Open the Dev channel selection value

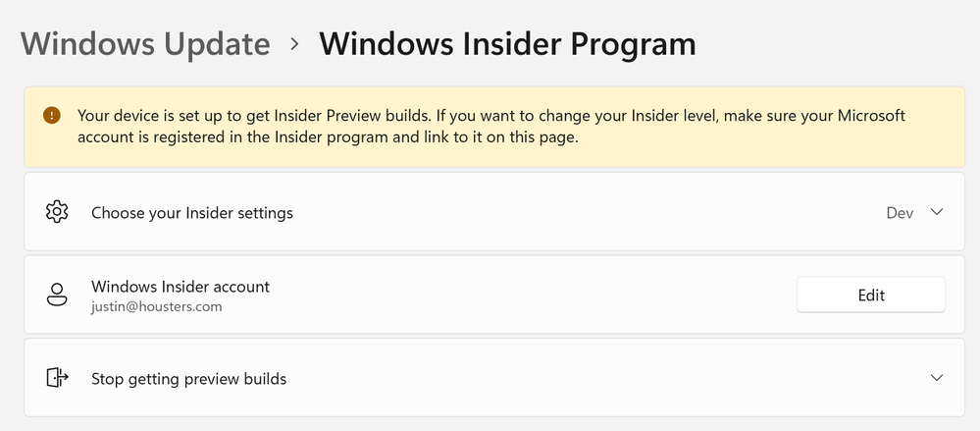(899, 212)
